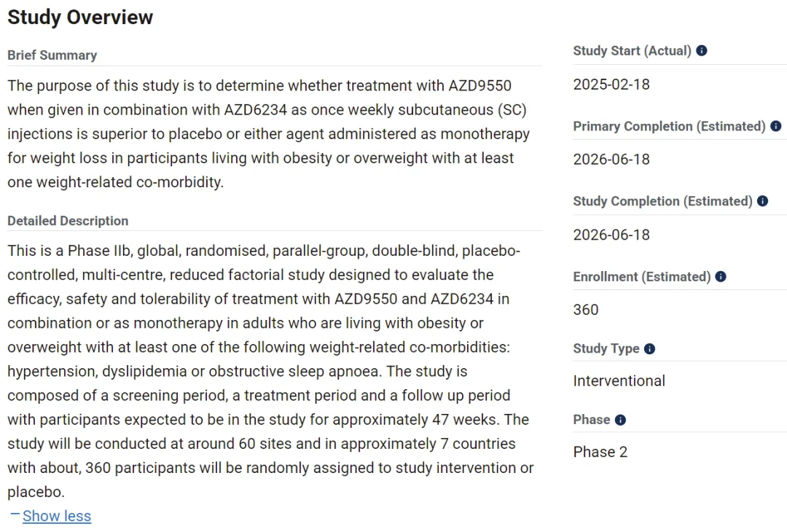The height and width of the screenshot is (532, 787).
Task: Click the info icon next to Study Type
Action: coord(649,349)
